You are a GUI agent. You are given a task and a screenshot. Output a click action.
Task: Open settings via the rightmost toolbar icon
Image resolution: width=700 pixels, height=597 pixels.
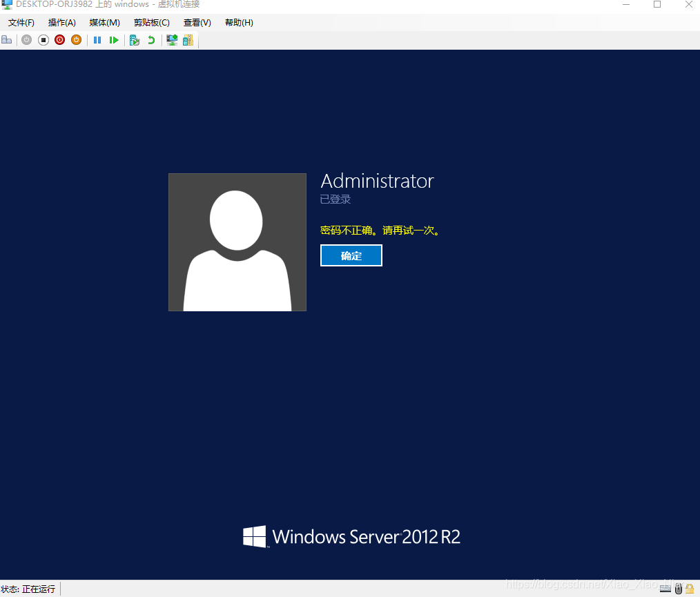pyautogui.click(x=187, y=40)
